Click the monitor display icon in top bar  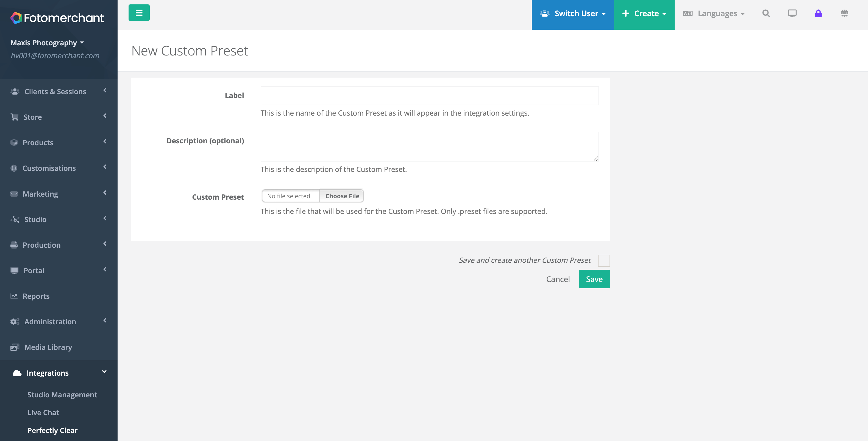click(792, 13)
